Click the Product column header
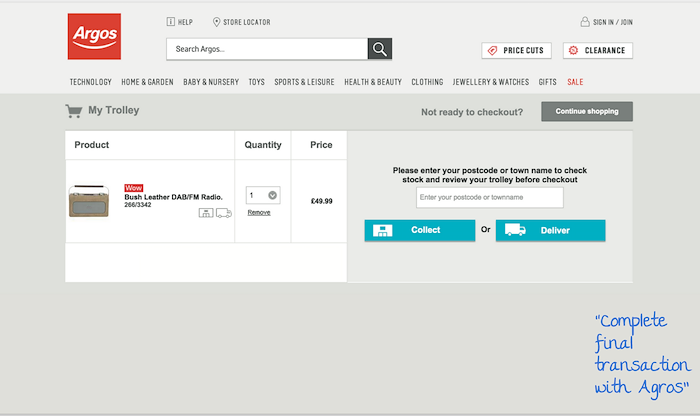The width and height of the screenshot is (700, 416). click(92, 145)
